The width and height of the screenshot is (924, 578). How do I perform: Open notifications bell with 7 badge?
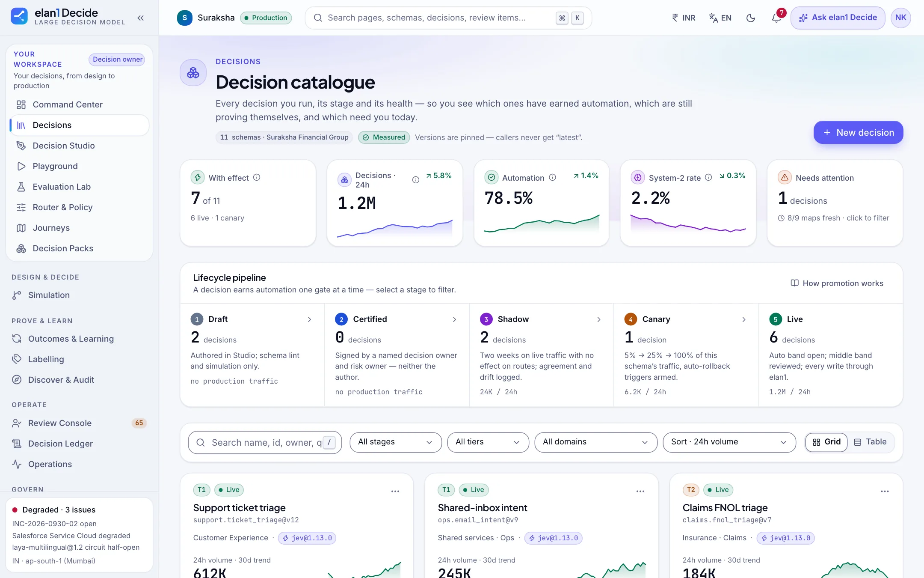tap(776, 18)
